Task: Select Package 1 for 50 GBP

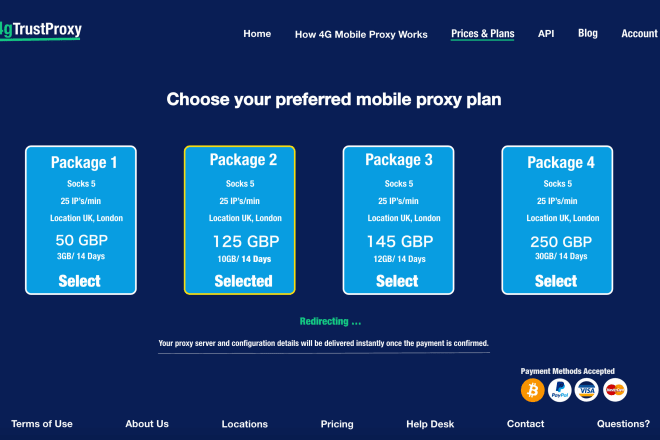Action: [80, 281]
